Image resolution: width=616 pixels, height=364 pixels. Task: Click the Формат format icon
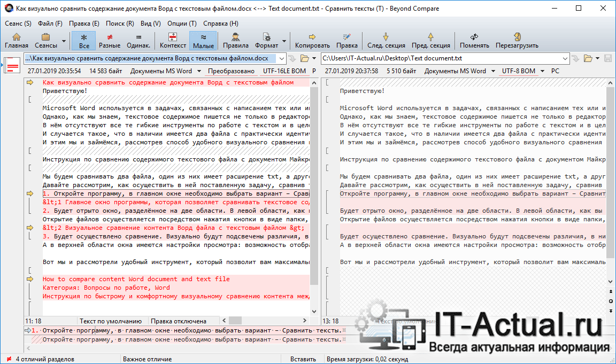pyautogui.click(x=266, y=41)
